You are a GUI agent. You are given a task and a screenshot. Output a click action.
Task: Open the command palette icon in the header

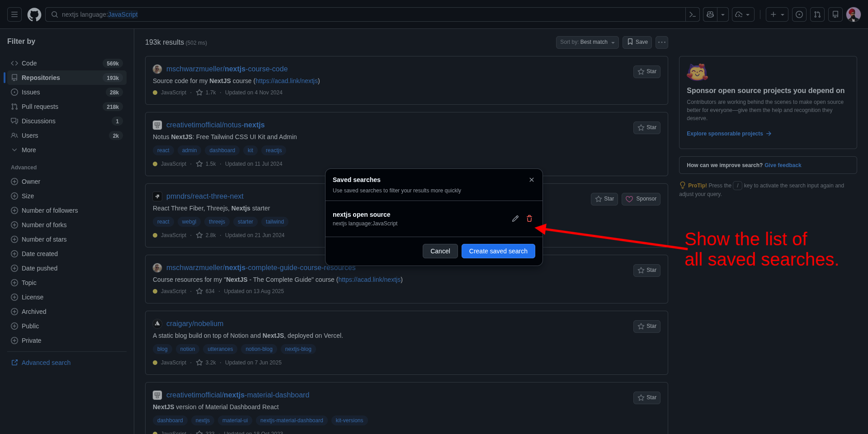point(693,14)
